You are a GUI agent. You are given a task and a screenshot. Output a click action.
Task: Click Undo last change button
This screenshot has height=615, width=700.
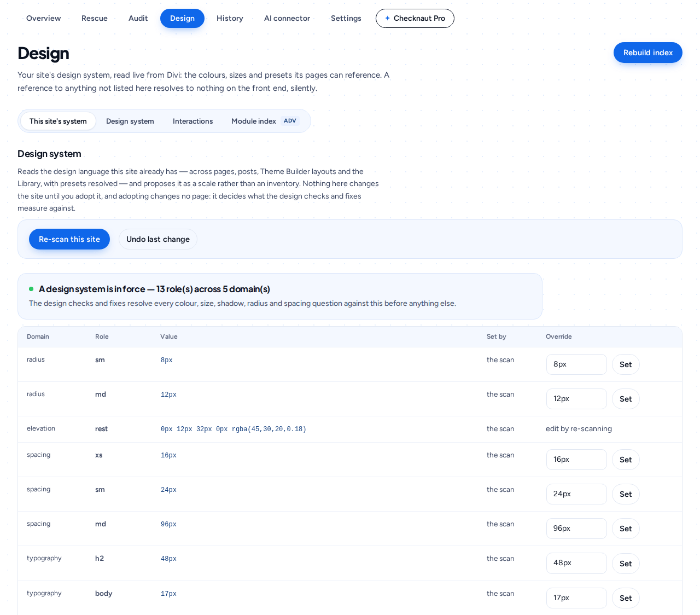coord(158,239)
